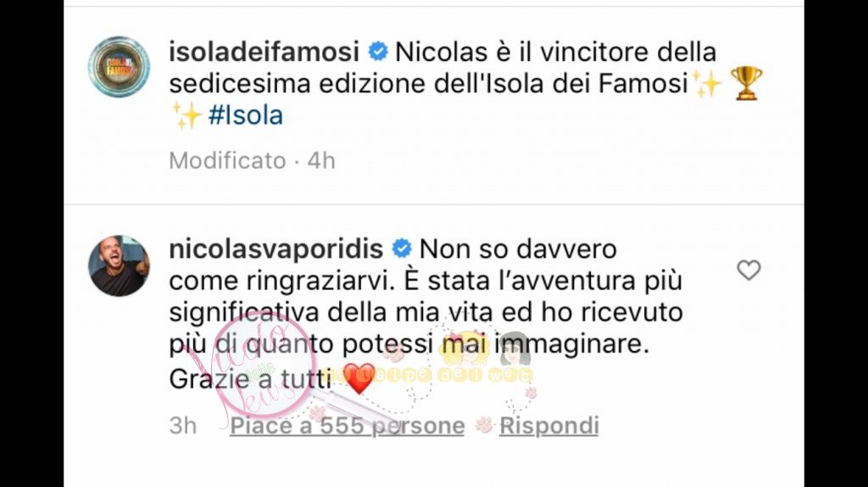The image size is (868, 487).
Task: Click the 3h timestamp on the comment
Action: [183, 425]
